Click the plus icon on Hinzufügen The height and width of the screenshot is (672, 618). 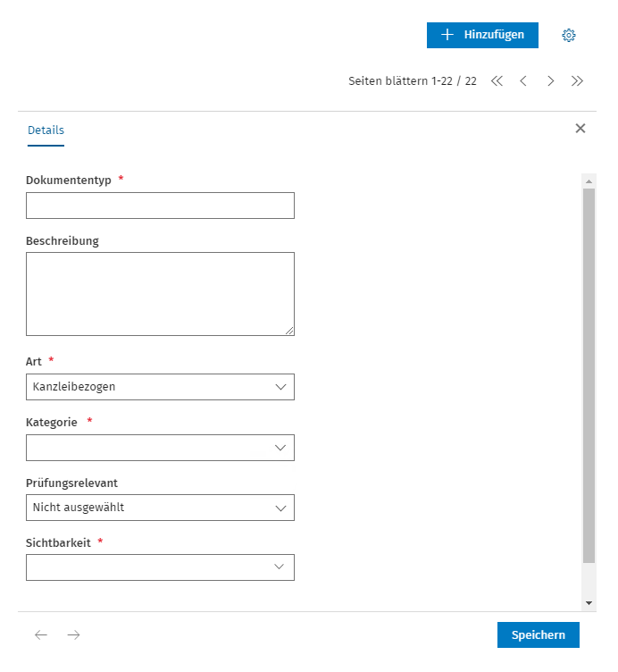coord(447,35)
